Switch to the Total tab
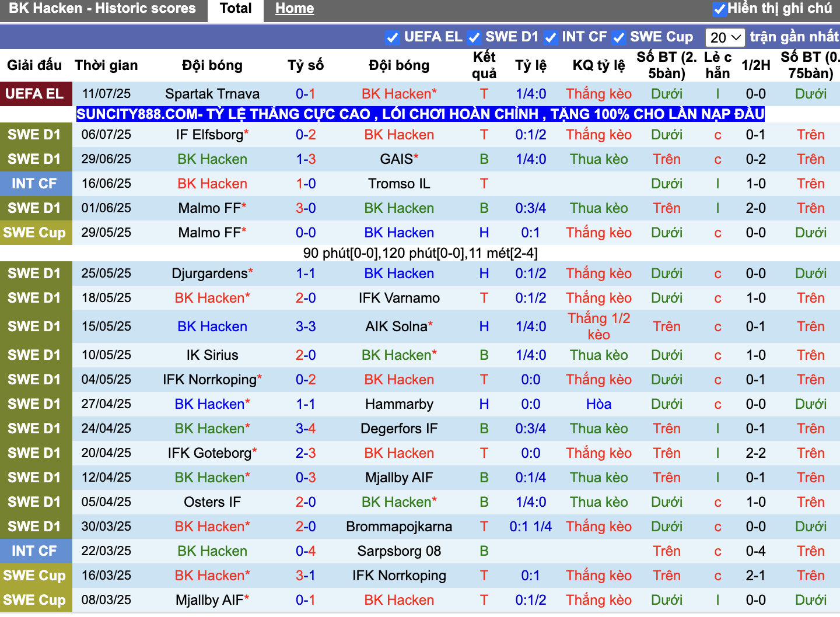This screenshot has height=617, width=840. tap(236, 9)
